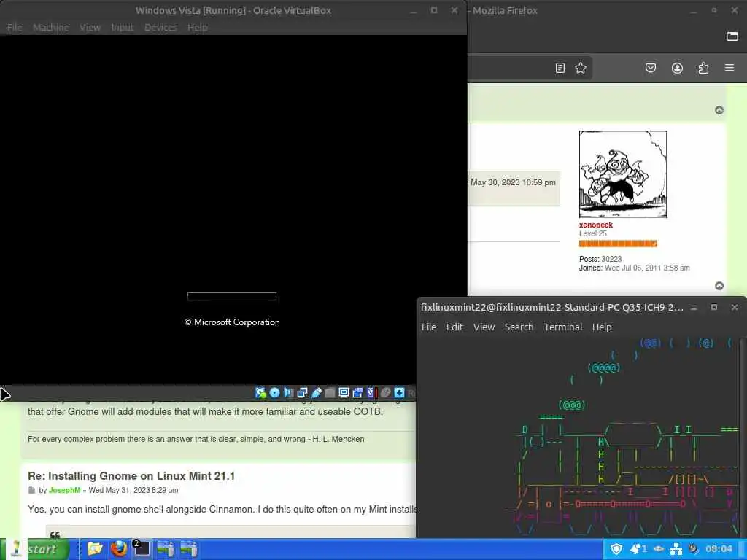
Task: Open the Edit menu in the terminal
Action: pyautogui.click(x=454, y=327)
